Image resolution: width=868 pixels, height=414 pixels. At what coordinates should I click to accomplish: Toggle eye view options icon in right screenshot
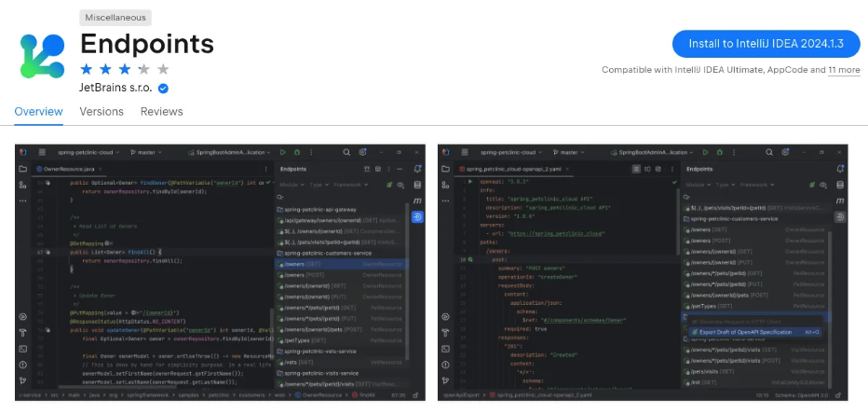coord(823,185)
